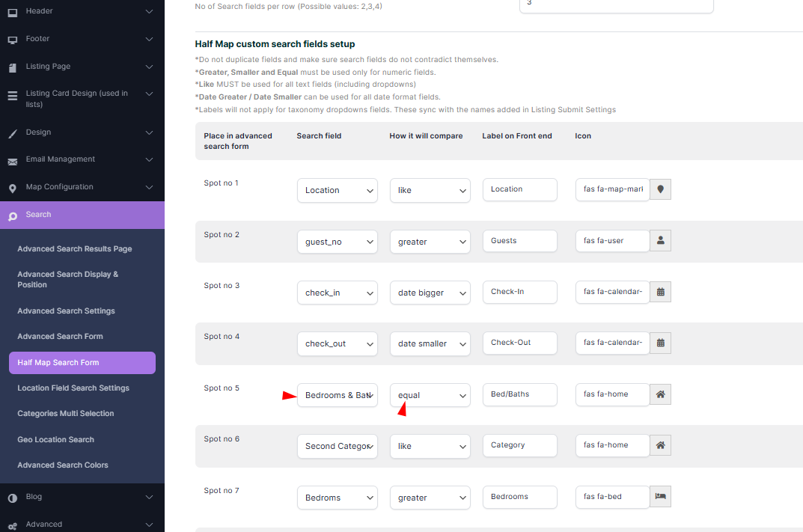
Task: Open the 'date bigger' comparison dropdown
Action: (430, 293)
